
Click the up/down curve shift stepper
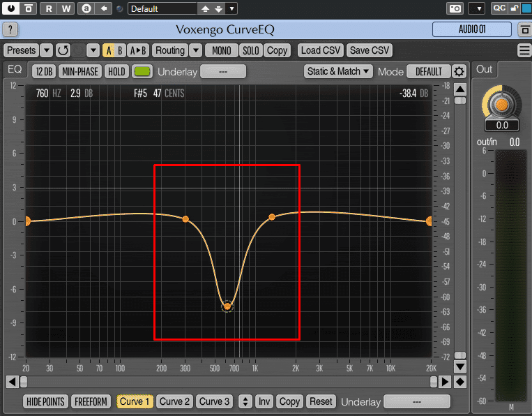pyautogui.click(x=245, y=402)
